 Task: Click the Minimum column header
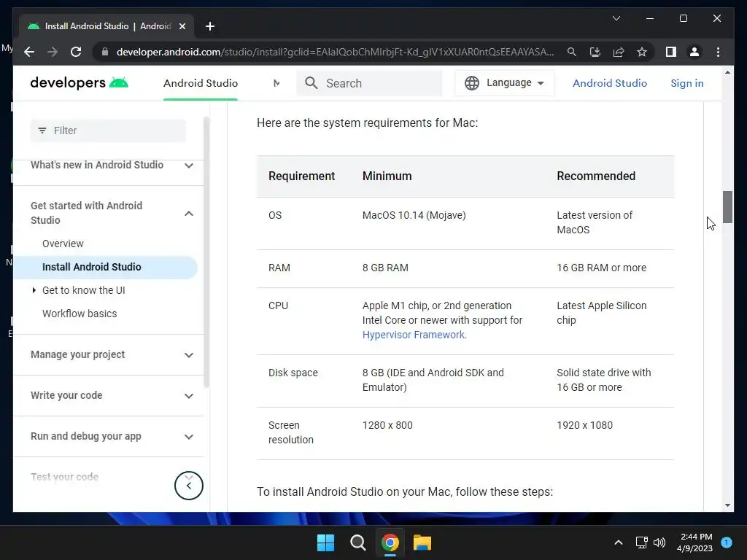click(387, 176)
